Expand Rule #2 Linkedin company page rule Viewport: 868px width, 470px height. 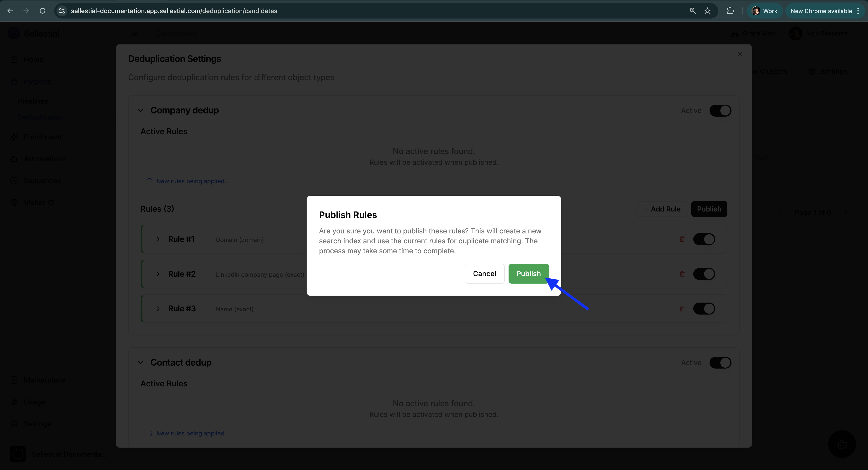point(158,274)
